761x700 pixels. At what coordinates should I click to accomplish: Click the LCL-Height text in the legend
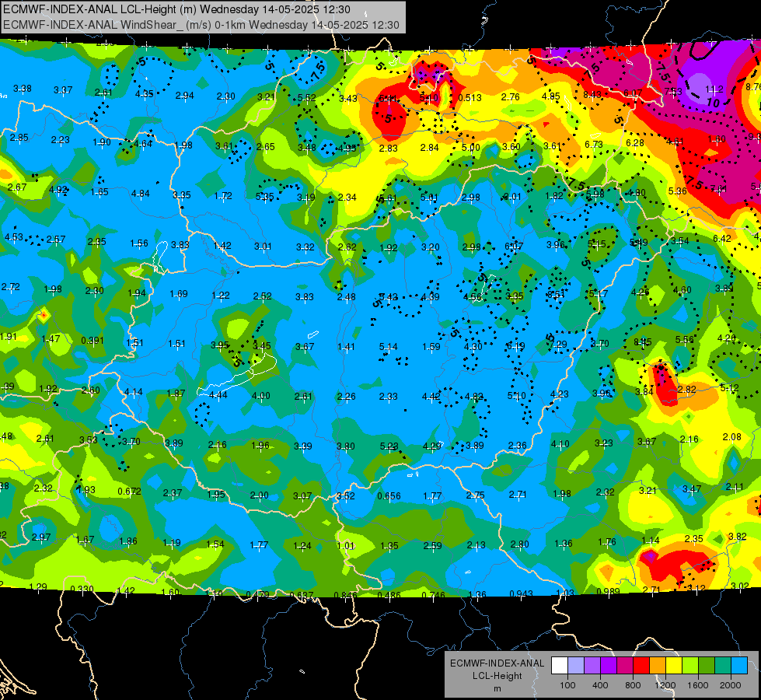tap(497, 676)
